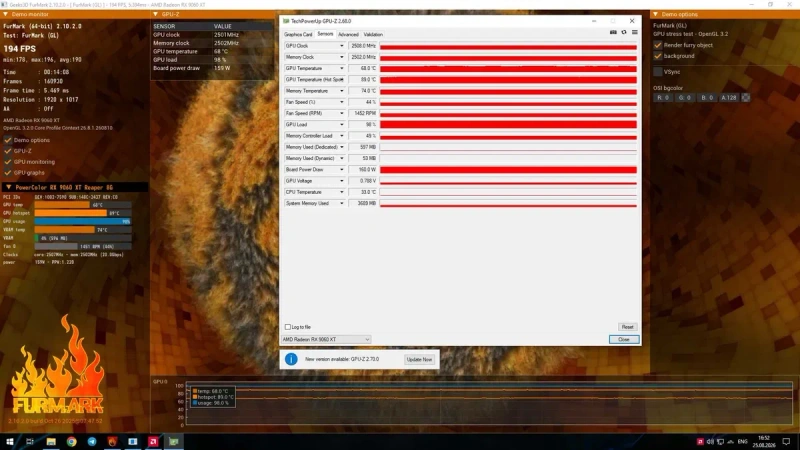
Task: Click the blue info icon in update notice
Action: click(291, 359)
